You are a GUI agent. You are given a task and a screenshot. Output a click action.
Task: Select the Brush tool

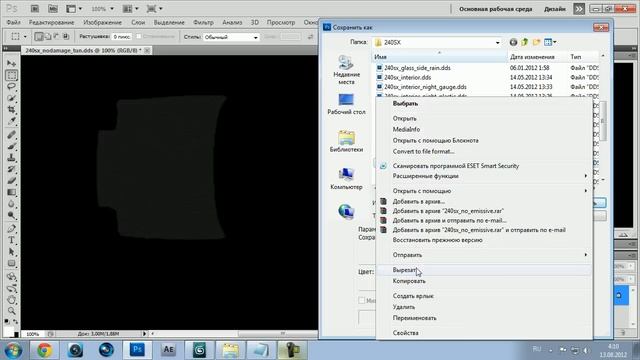[x=11, y=146]
